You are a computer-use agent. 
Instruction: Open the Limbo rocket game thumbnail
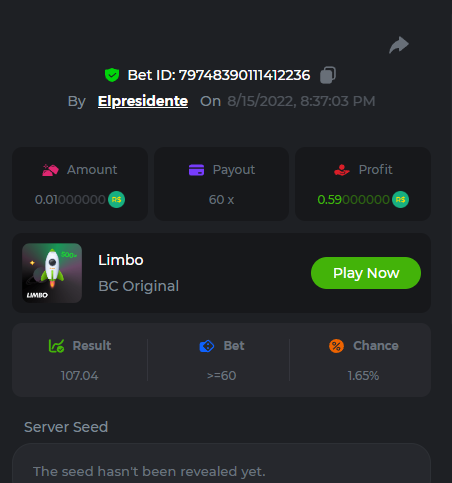tap(52, 273)
